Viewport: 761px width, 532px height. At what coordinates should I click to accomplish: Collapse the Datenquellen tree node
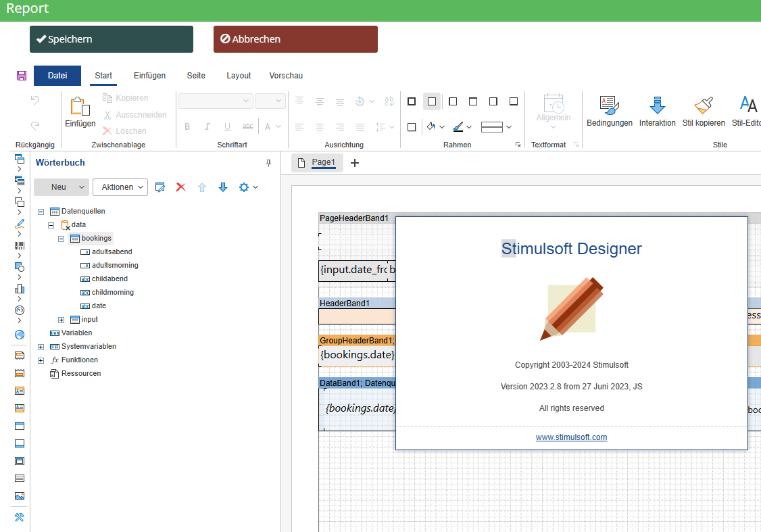pos(41,212)
